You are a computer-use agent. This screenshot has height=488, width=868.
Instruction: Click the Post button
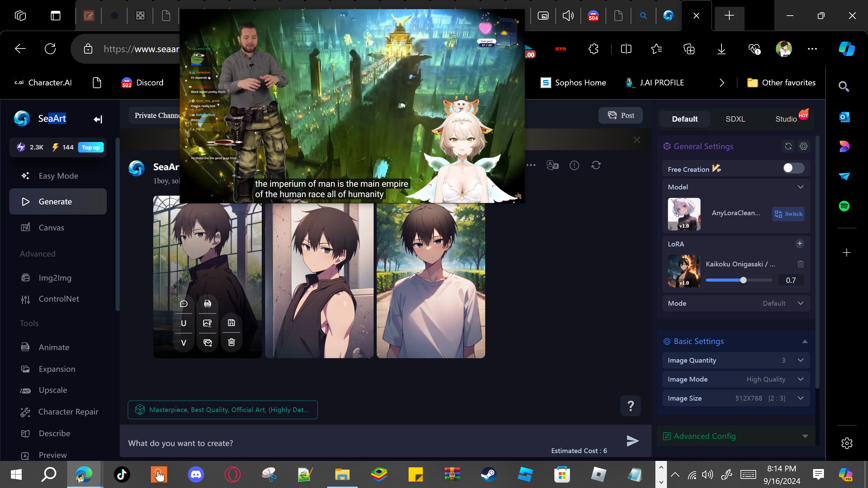coord(620,116)
